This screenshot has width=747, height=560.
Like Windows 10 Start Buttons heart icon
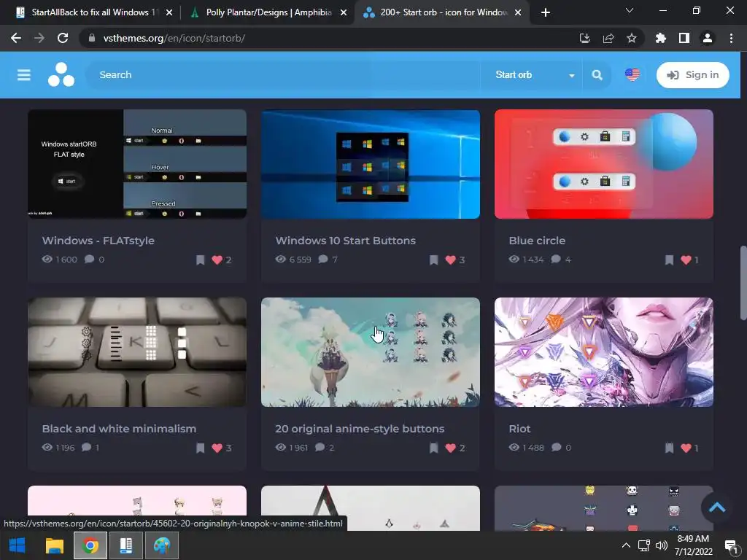450,260
